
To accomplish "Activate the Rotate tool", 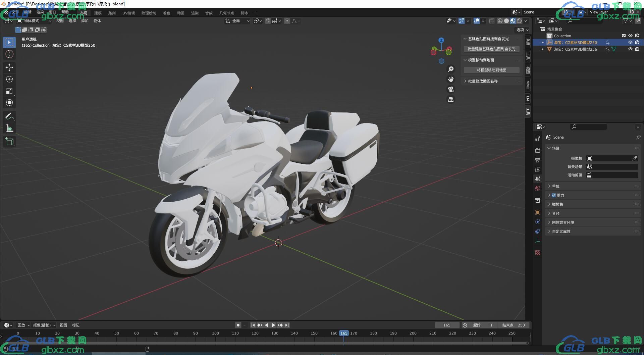I will coord(9,79).
